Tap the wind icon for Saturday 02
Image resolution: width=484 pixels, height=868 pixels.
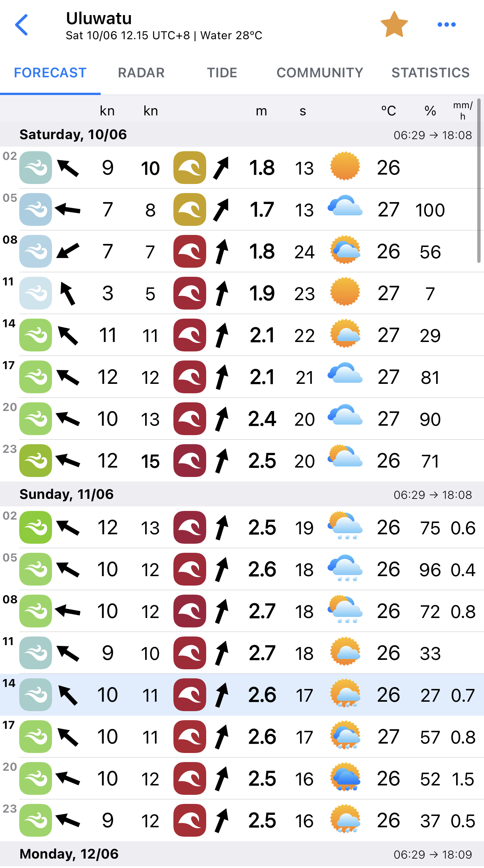[36, 168]
